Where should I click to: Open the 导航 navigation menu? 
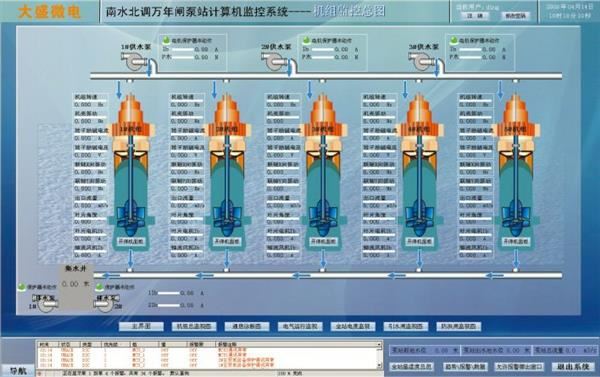coord(18,371)
